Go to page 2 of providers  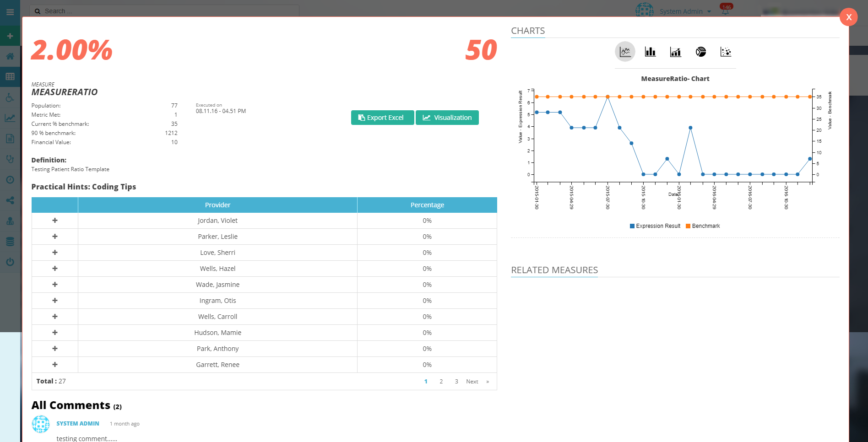(x=441, y=382)
